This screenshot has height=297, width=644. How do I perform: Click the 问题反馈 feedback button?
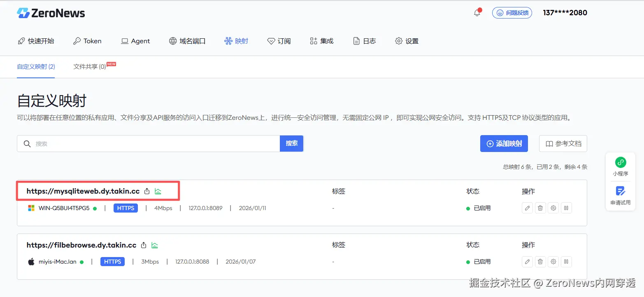point(512,13)
